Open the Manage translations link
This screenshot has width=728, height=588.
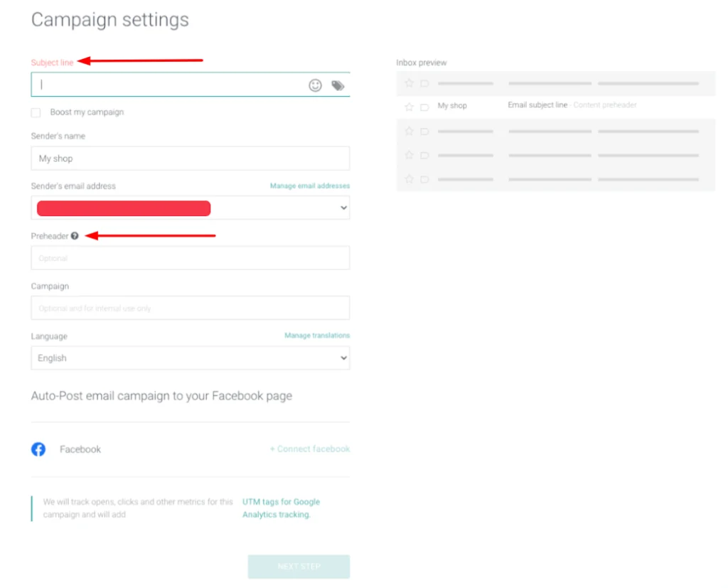point(317,336)
